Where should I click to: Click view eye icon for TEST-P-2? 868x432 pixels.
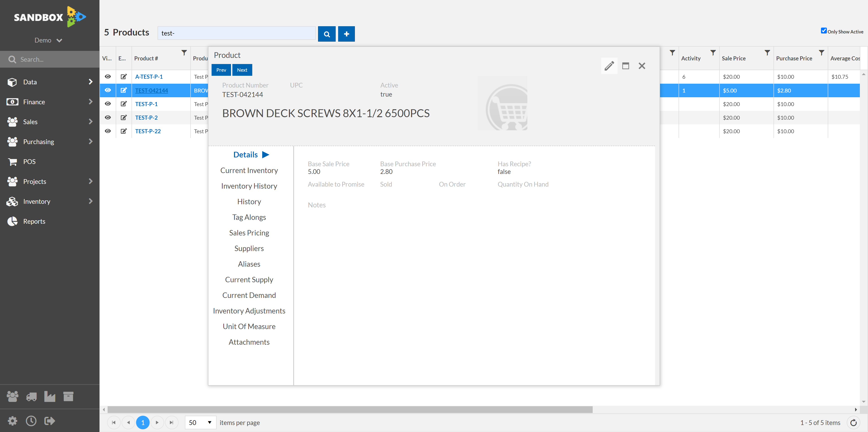pyautogui.click(x=108, y=117)
